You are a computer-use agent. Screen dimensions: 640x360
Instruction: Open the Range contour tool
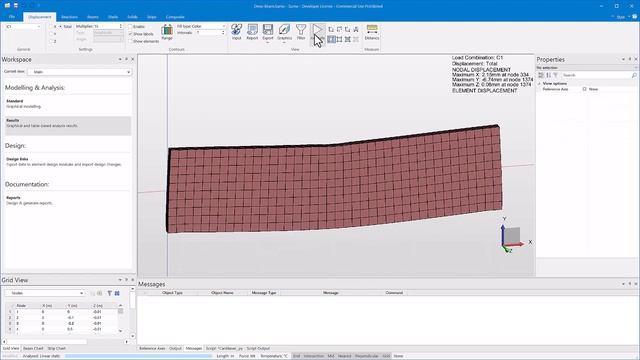coord(167,32)
